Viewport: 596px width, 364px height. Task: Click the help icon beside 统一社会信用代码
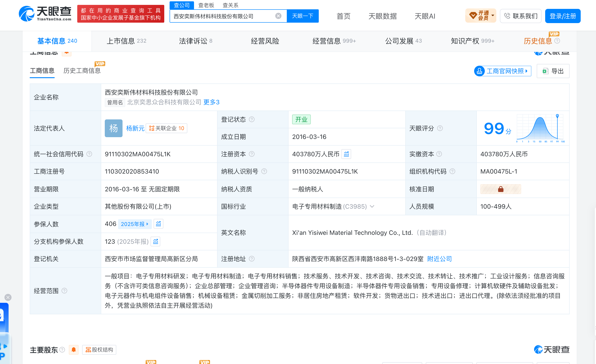pyautogui.click(x=89, y=154)
